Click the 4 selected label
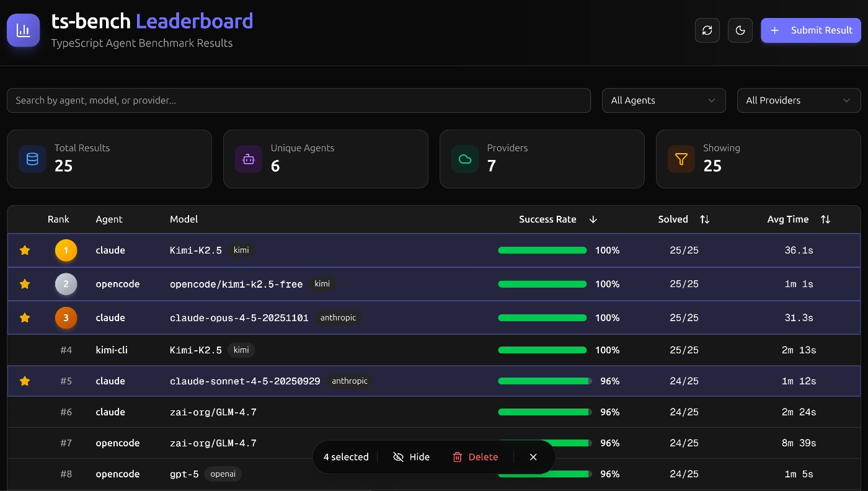The height and width of the screenshot is (491, 868). (346, 457)
